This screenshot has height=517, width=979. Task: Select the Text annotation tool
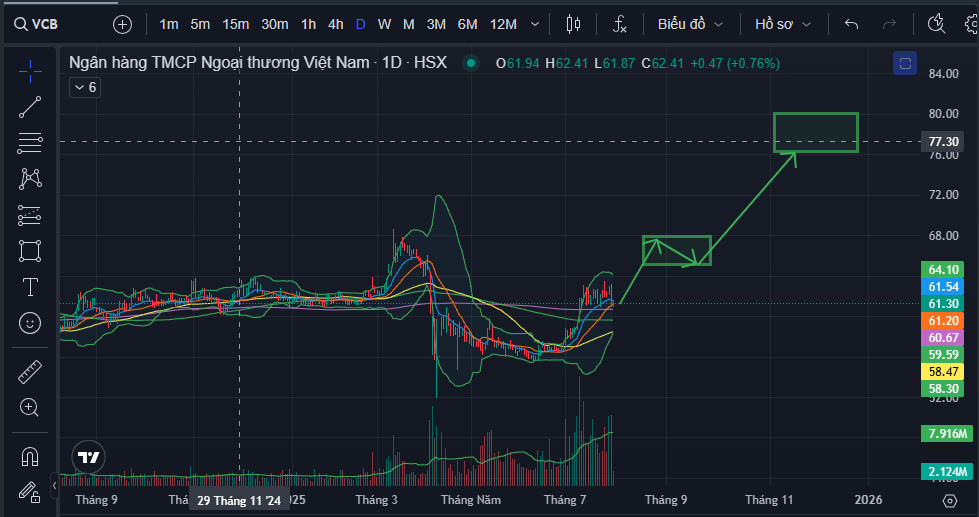click(30, 287)
